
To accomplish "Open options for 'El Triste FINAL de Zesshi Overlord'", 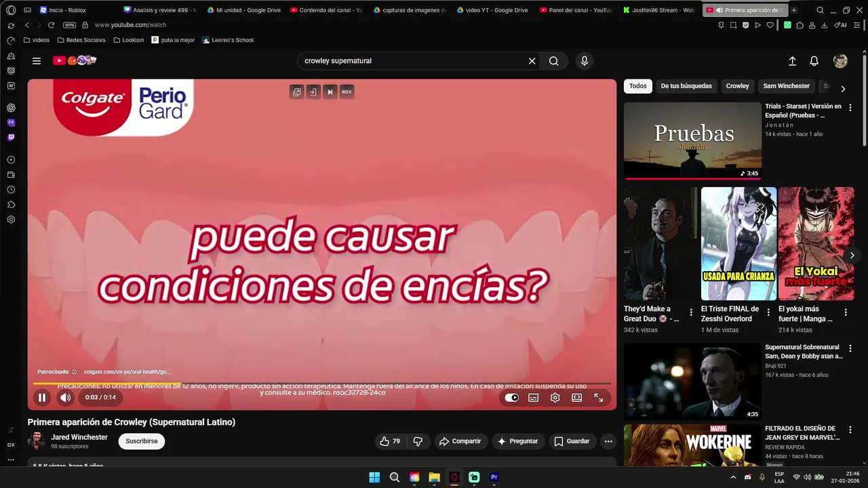I will click(768, 312).
